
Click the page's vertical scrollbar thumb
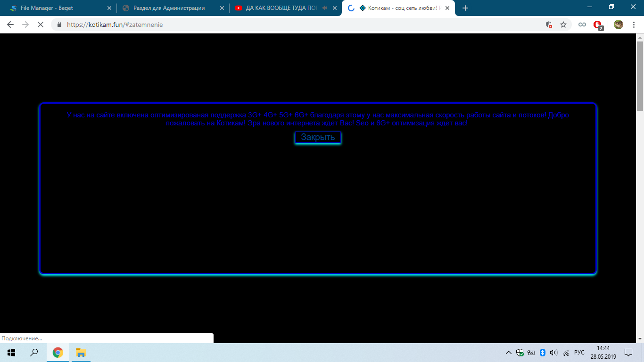tap(640, 75)
